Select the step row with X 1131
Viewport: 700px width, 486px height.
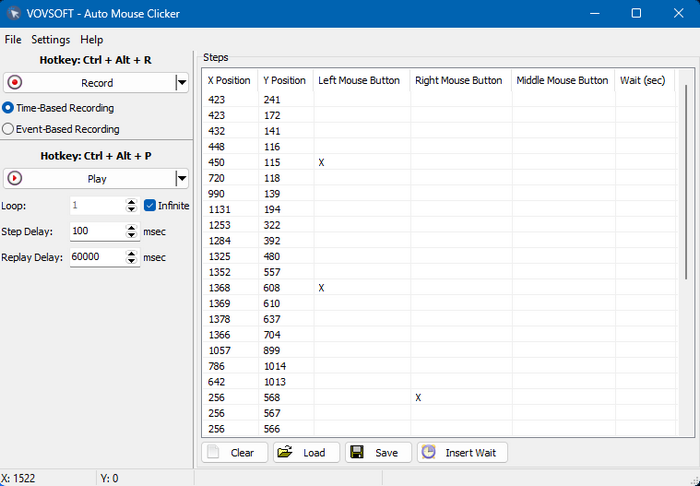[439, 209]
